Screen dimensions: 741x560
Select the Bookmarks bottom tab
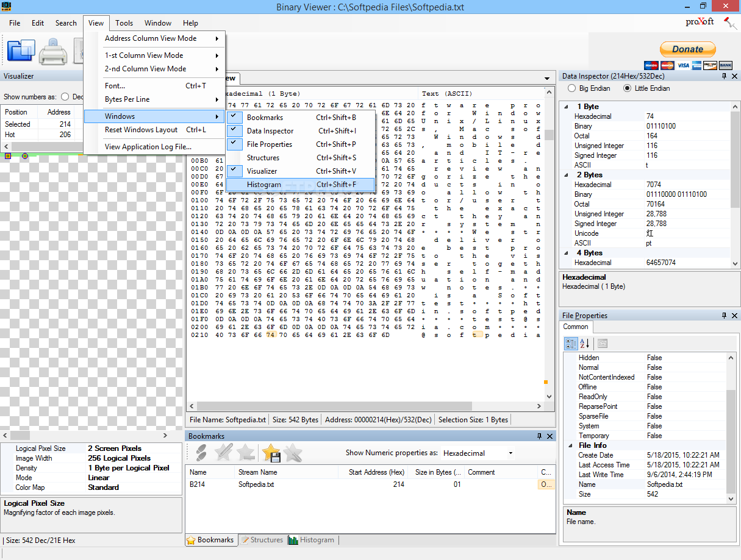pyautogui.click(x=211, y=540)
